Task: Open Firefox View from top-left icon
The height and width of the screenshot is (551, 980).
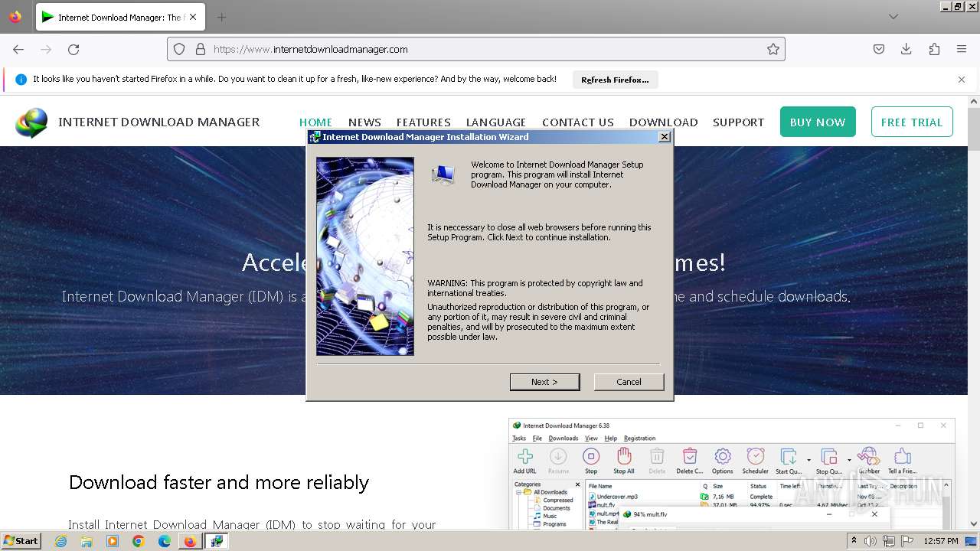Action: click(15, 17)
